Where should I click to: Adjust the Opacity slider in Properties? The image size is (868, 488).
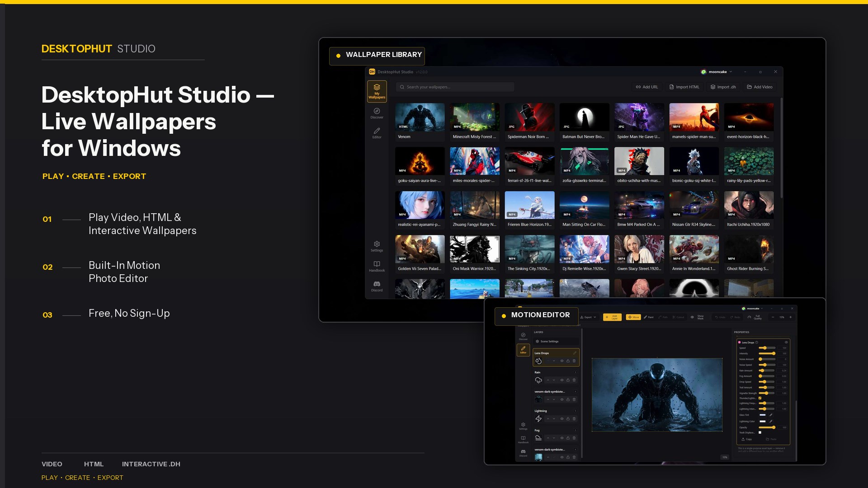(766, 427)
